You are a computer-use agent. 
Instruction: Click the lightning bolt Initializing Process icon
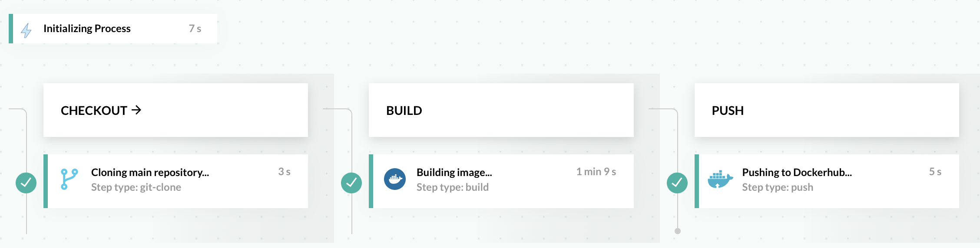point(26,30)
